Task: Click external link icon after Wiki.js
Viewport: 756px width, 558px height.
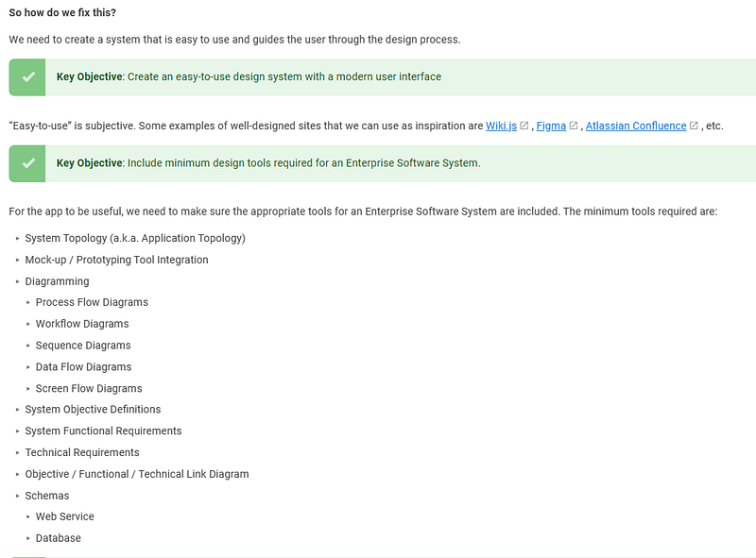Action: coord(524,126)
